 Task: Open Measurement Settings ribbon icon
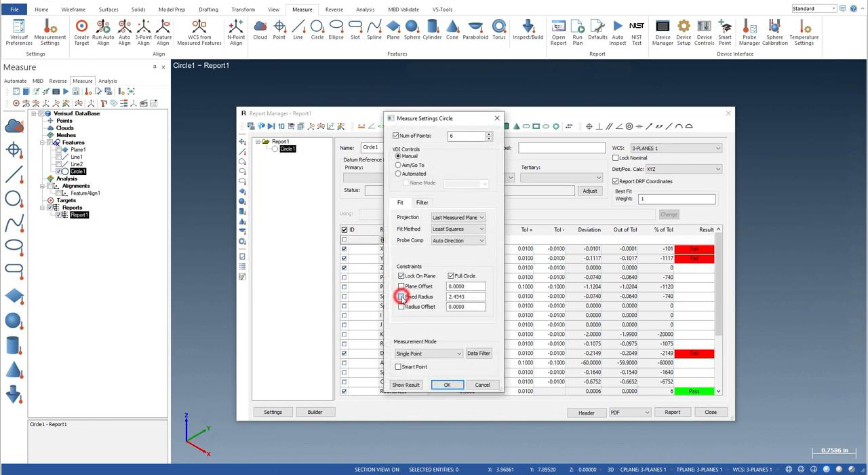tap(50, 32)
